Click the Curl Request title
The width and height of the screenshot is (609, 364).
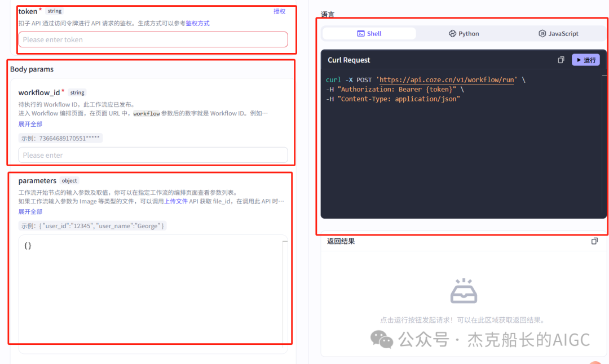pos(349,60)
